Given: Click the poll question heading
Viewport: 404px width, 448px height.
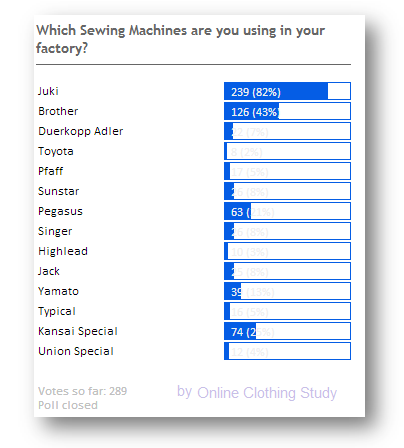Looking at the screenshot, I should [180, 39].
